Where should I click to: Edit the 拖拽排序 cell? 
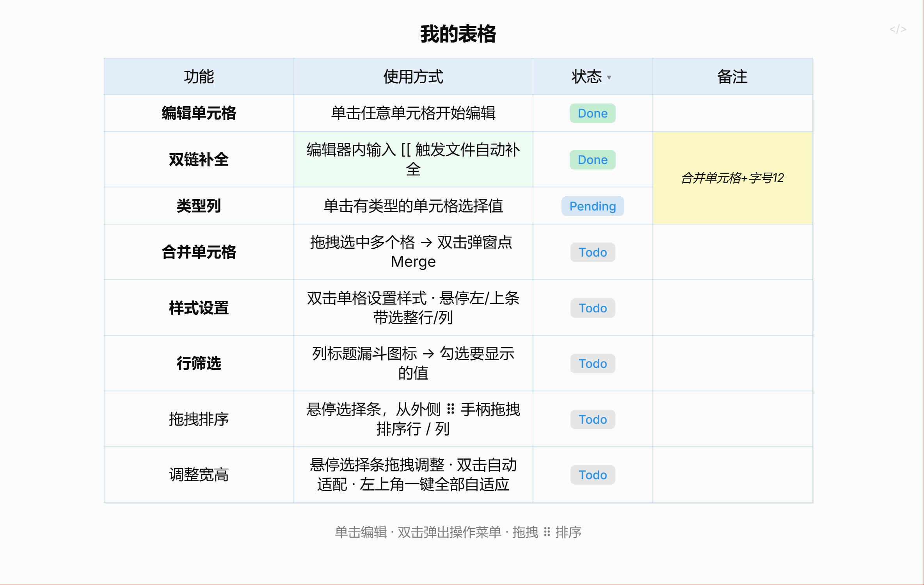point(199,419)
